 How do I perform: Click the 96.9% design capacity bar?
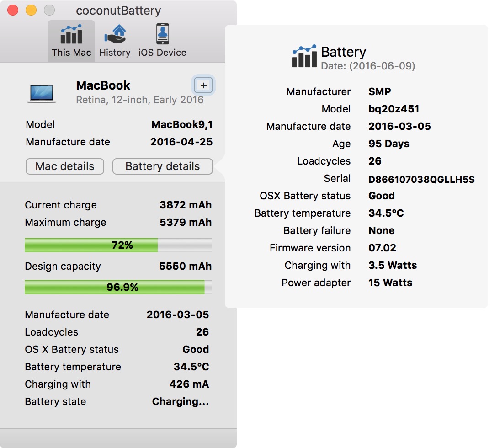tap(118, 288)
